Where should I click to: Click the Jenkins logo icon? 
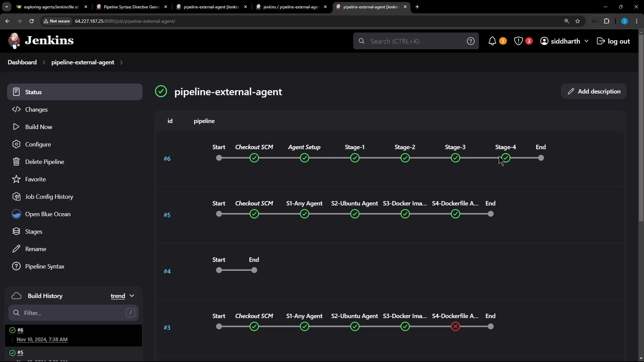14,41
